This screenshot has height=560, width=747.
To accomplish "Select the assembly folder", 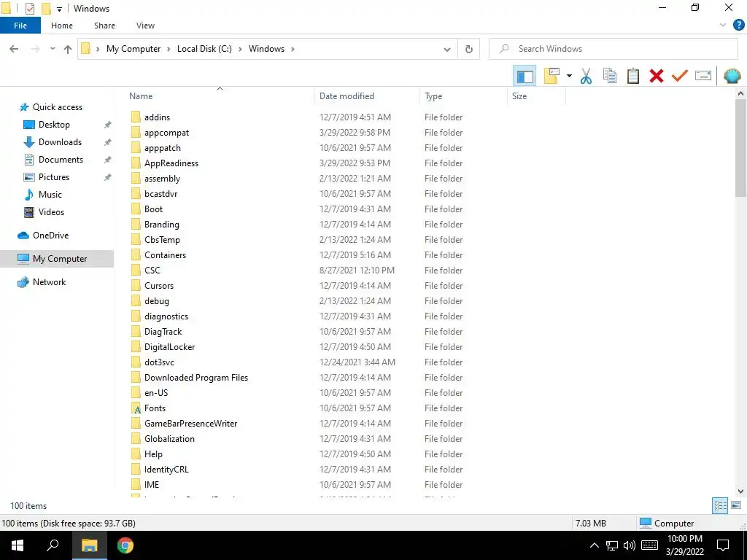I will pos(162,179).
